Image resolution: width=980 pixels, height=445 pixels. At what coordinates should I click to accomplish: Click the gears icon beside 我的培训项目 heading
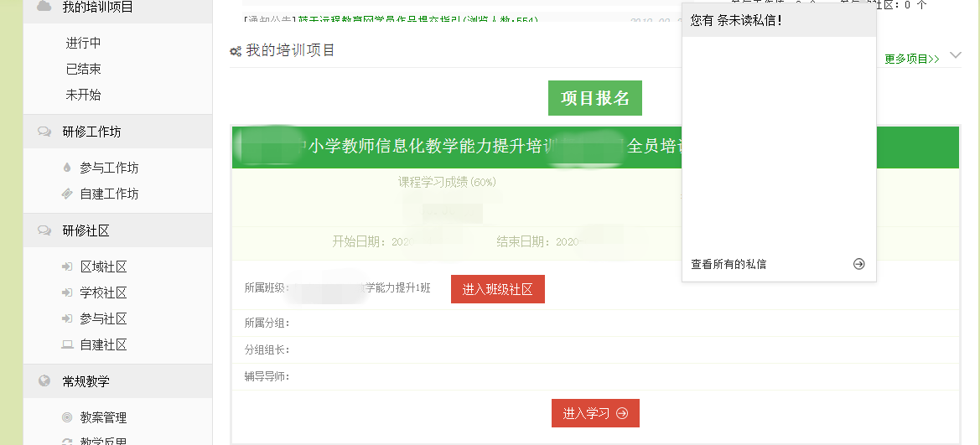coord(236,51)
